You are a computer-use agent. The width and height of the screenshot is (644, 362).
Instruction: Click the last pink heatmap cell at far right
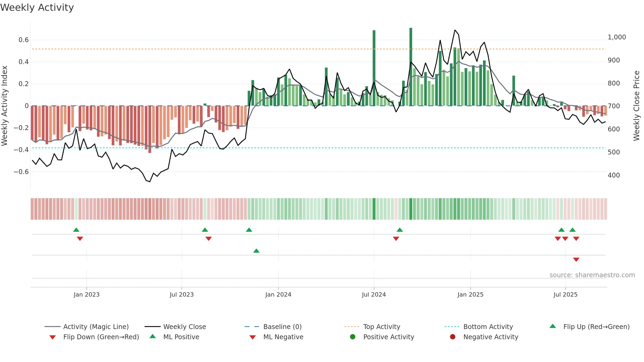click(606, 209)
